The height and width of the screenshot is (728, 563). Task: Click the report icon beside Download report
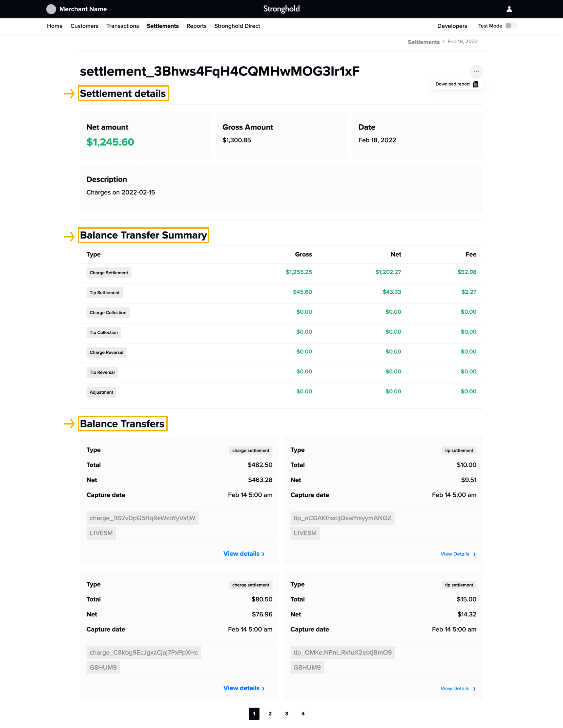[476, 84]
